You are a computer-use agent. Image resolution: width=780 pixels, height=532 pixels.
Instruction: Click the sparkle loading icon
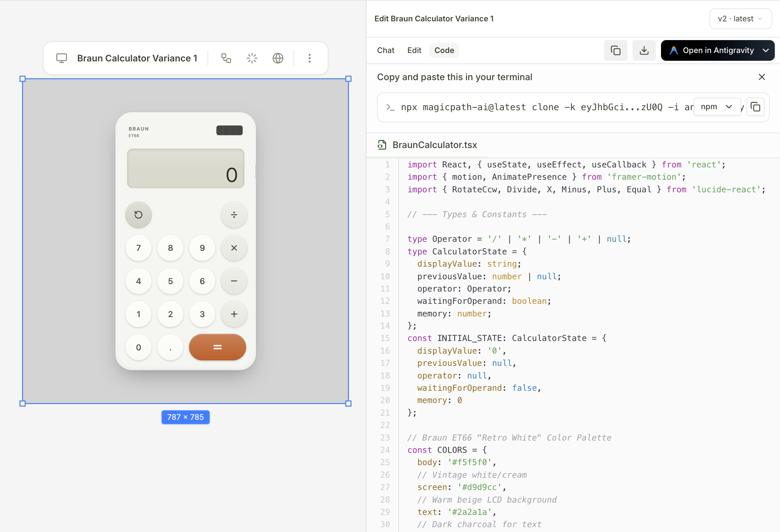click(x=252, y=59)
